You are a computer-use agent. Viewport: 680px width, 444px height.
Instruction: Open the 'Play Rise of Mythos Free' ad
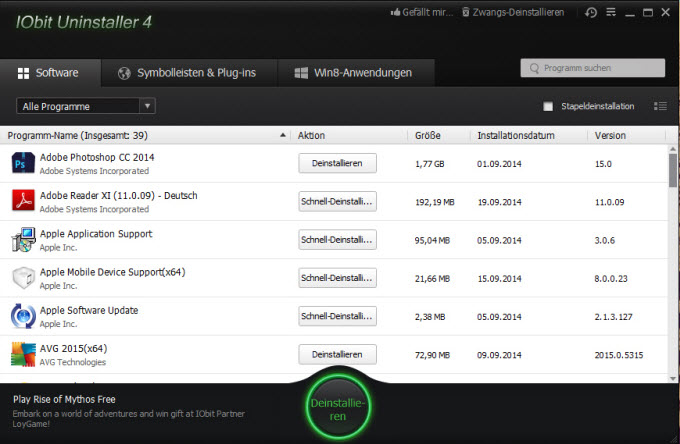pyautogui.click(x=64, y=399)
